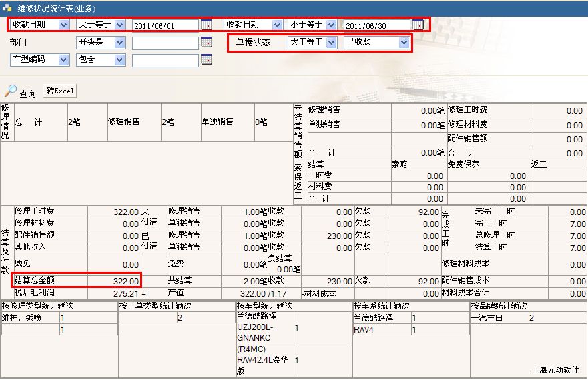Click the calendar icon in the 车型编码 filter row

click(206, 60)
